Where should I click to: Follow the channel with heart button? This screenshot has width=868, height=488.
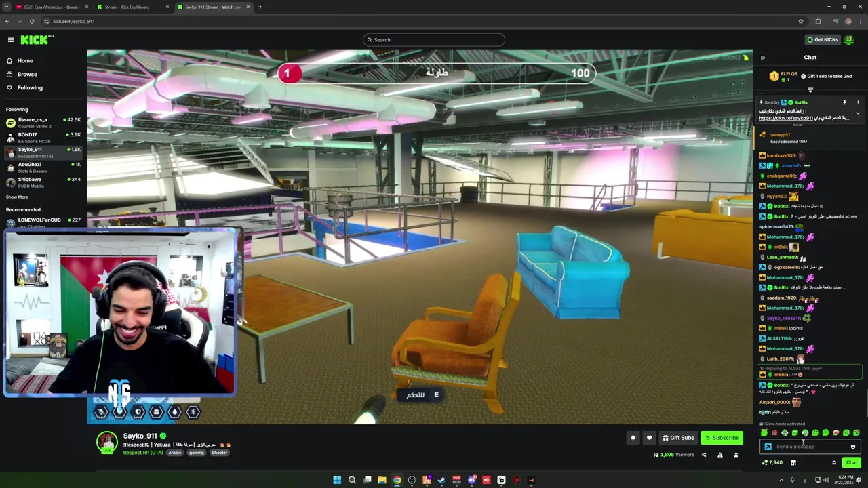click(x=649, y=438)
